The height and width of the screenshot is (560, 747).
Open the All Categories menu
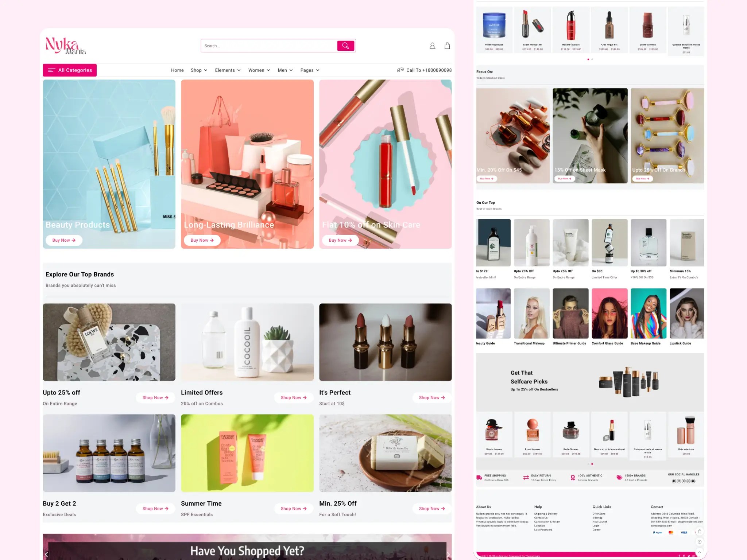[70, 70]
